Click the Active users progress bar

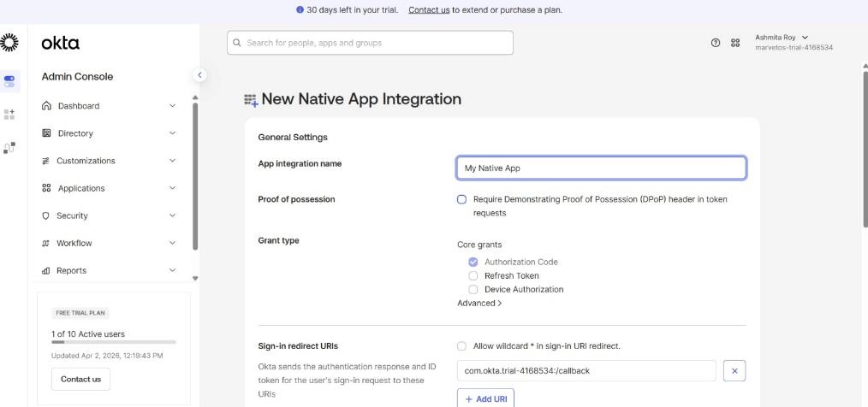tap(114, 342)
